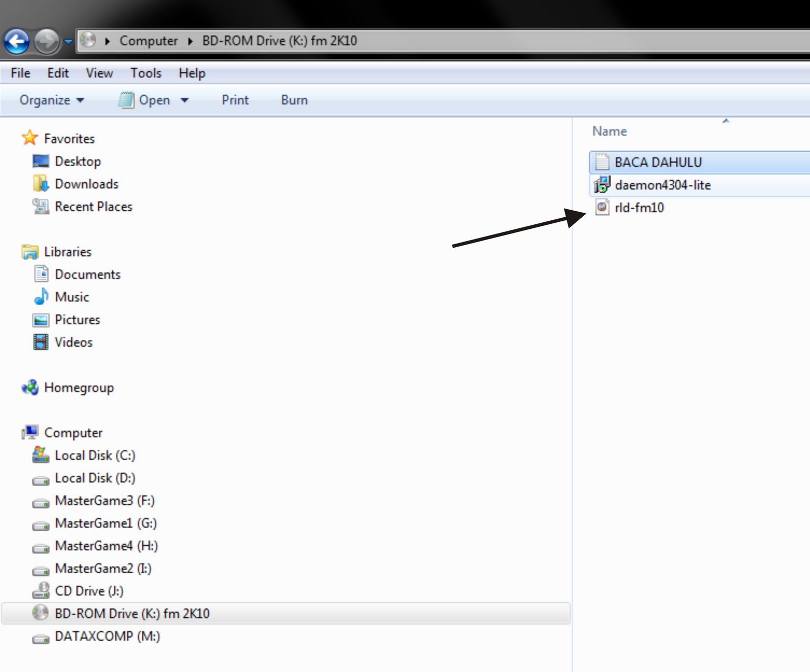Viewport: 810px width, 672px height.
Task: Open the View menu
Action: (99, 73)
